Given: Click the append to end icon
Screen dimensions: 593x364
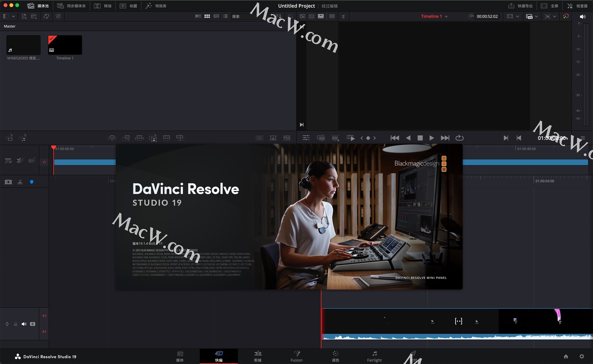Looking at the screenshot, I should [126, 138].
